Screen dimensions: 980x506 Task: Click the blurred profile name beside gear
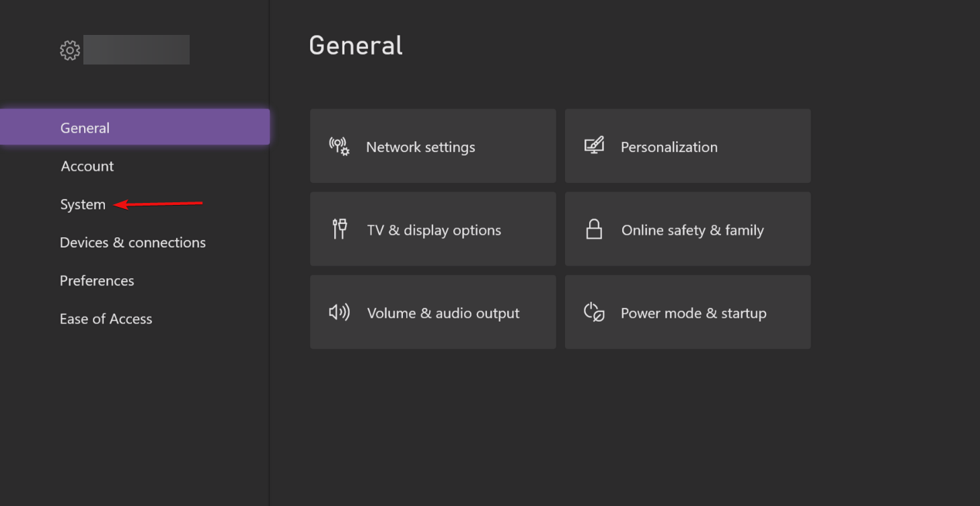tap(137, 50)
